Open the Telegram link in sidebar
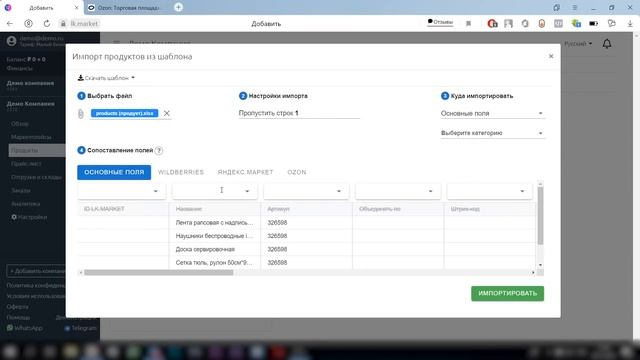This screenshot has width=640, height=360. (80, 328)
